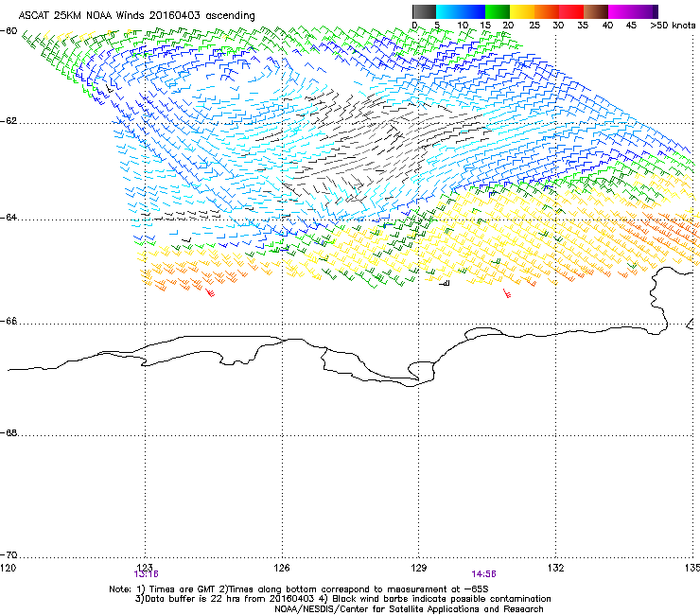Viewport: 700px width, 615px height.
Task: Click the latitude label '-68'
Action: pyautogui.click(x=9, y=432)
